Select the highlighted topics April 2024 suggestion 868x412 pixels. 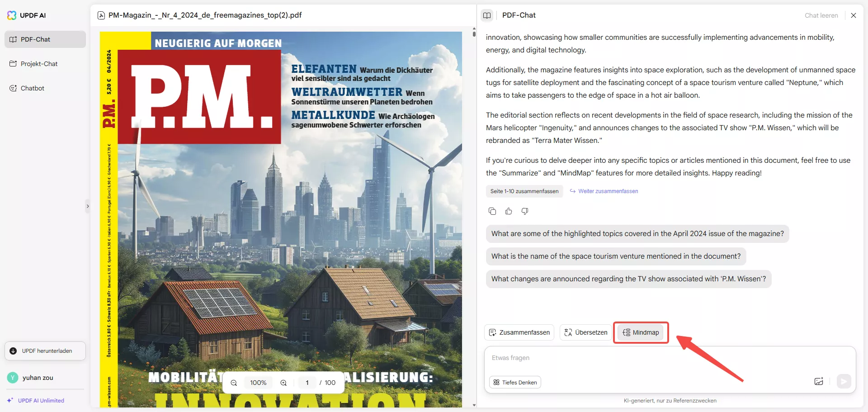(x=637, y=234)
